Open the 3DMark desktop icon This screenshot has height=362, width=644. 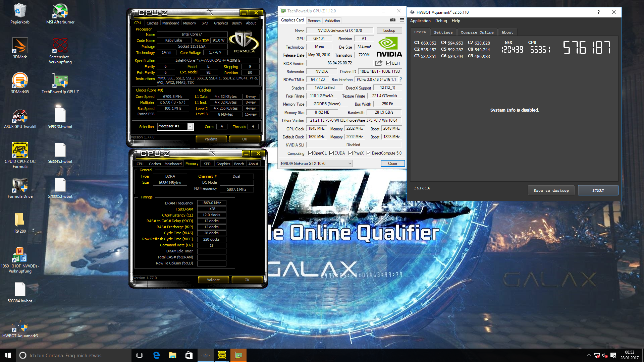click(20, 49)
